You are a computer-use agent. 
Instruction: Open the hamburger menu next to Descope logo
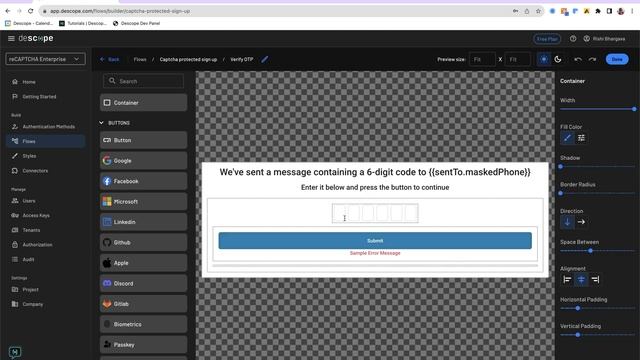coord(11,38)
